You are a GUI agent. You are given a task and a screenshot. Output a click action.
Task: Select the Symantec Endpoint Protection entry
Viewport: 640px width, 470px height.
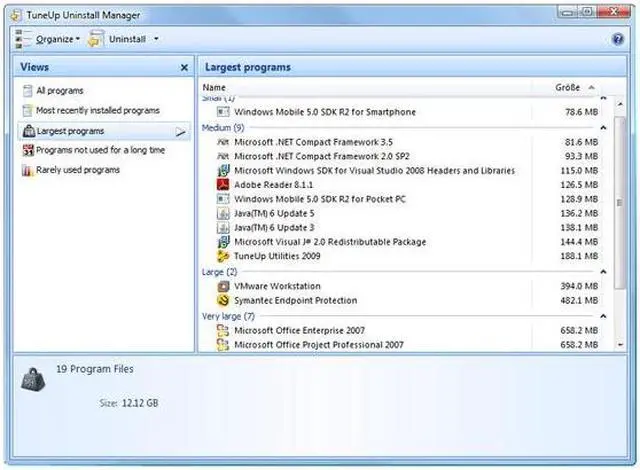coord(296,301)
